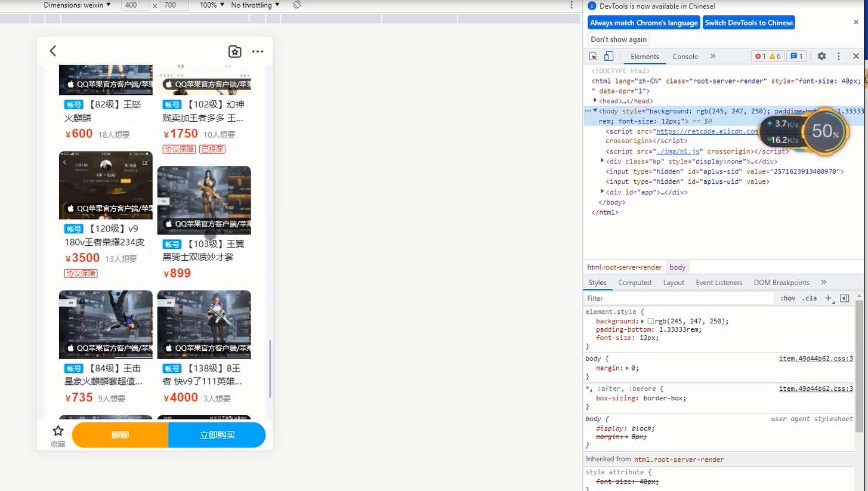Open the three-dot menu in mobile page
The width and height of the screenshot is (868, 491).
click(x=258, y=51)
